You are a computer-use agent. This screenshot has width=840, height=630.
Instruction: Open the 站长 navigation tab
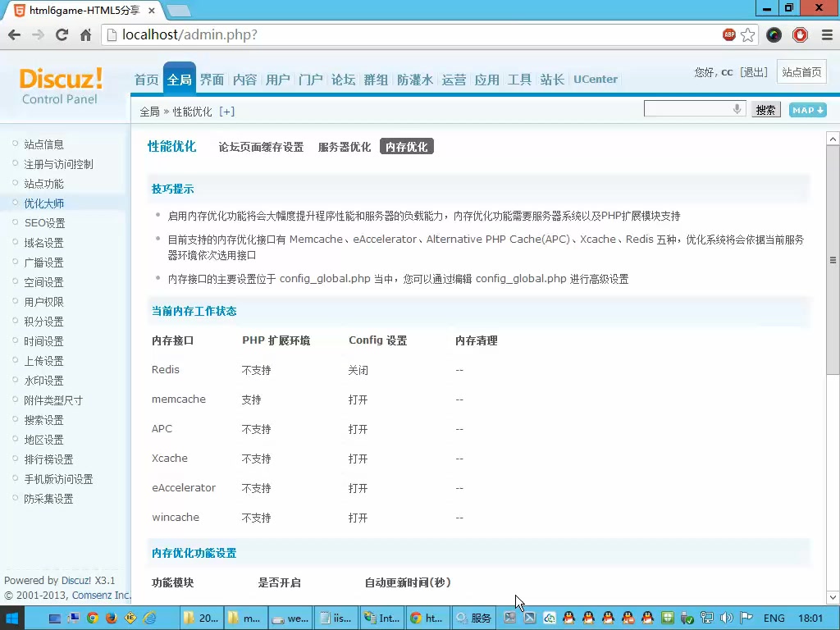[552, 80]
